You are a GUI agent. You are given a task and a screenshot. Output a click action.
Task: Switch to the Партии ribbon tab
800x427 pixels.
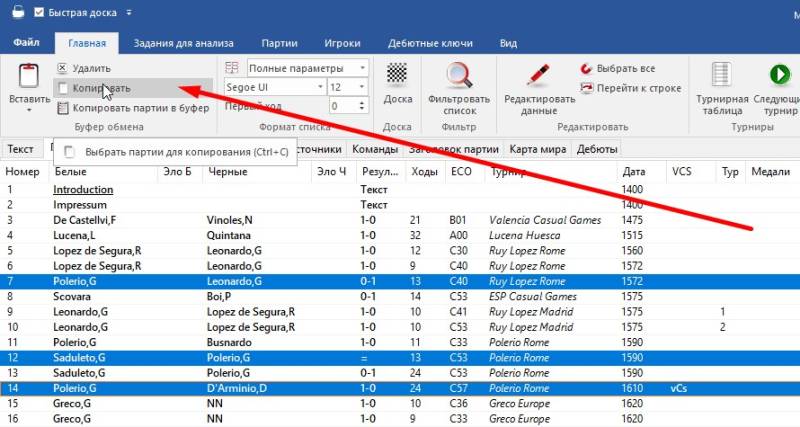tap(279, 43)
